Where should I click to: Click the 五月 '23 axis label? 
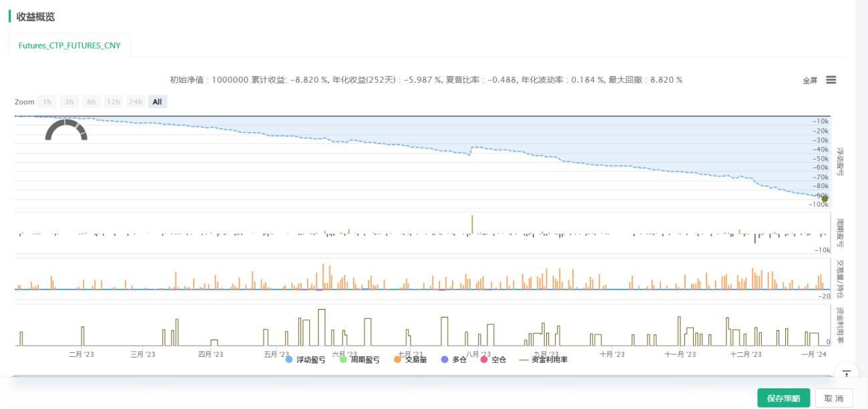[x=276, y=354]
